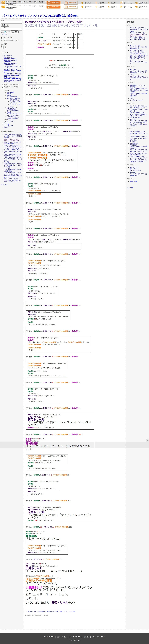Click the magnifier icon for wiki search at the page bottom
The image size is (149, 644).
point(26,612)
